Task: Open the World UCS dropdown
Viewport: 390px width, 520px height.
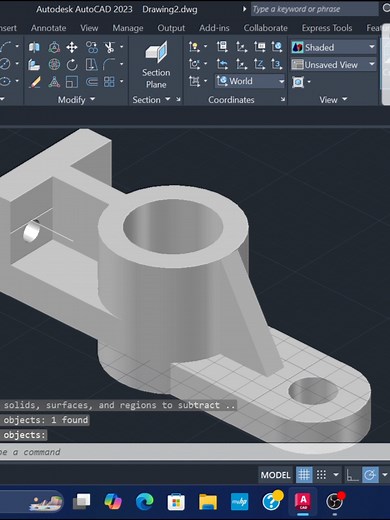Action: (250, 81)
